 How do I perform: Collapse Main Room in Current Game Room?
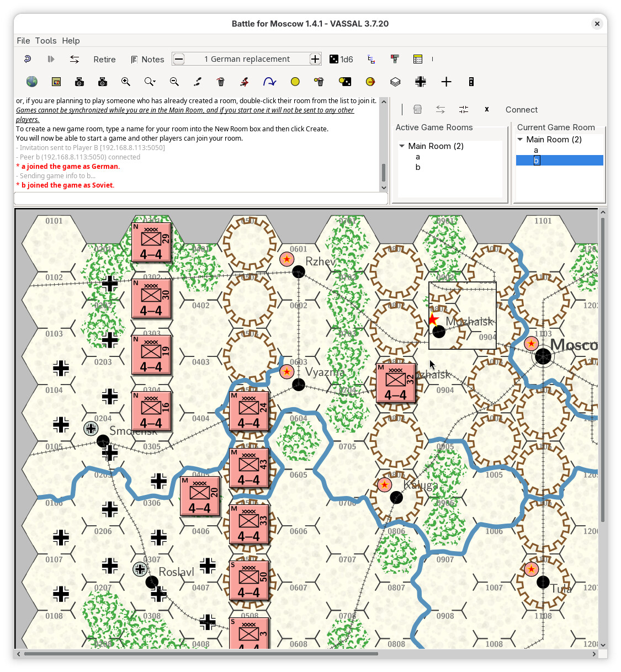pos(520,140)
